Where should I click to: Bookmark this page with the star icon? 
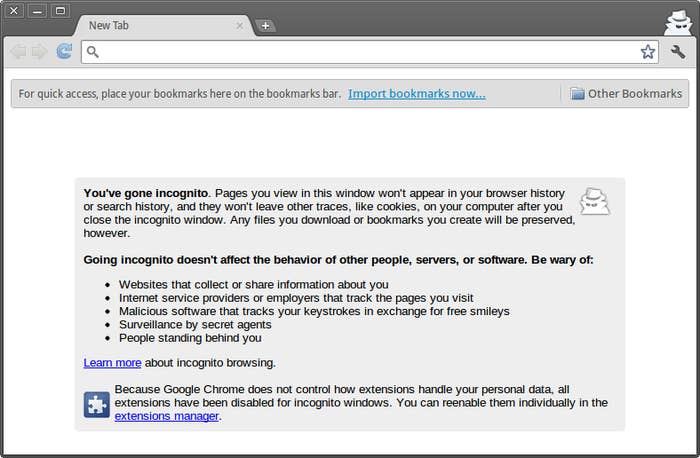[648, 52]
